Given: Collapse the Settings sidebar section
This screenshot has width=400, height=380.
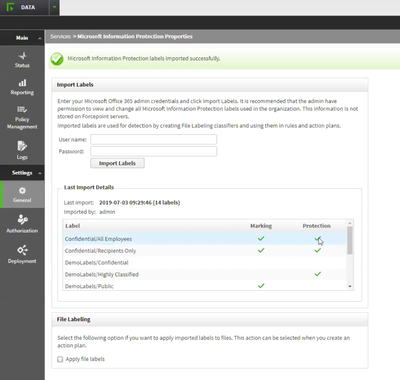Looking at the screenshot, I should coord(40,173).
